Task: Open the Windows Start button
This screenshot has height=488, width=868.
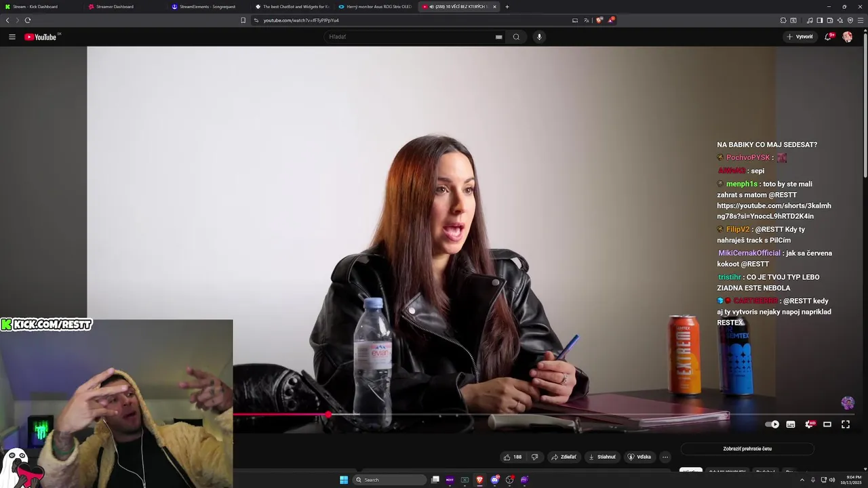Action: click(344, 480)
